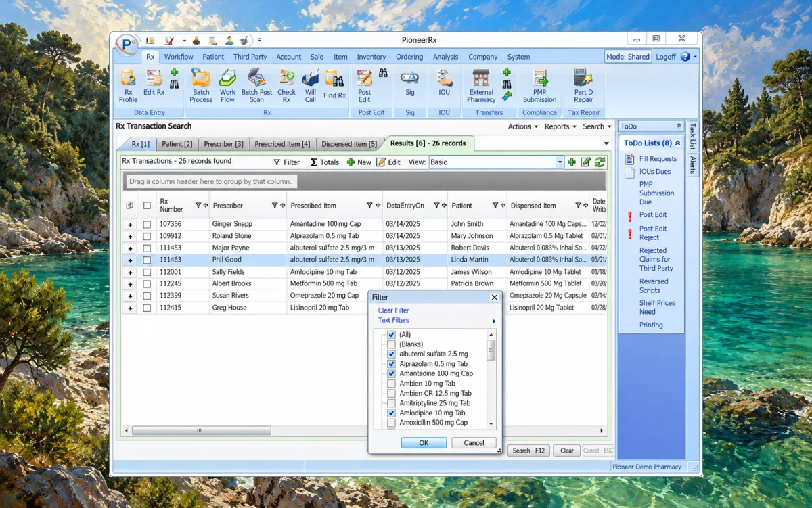Check the Ambien 10 mg Tab checkbox
The height and width of the screenshot is (508, 812).
point(391,384)
